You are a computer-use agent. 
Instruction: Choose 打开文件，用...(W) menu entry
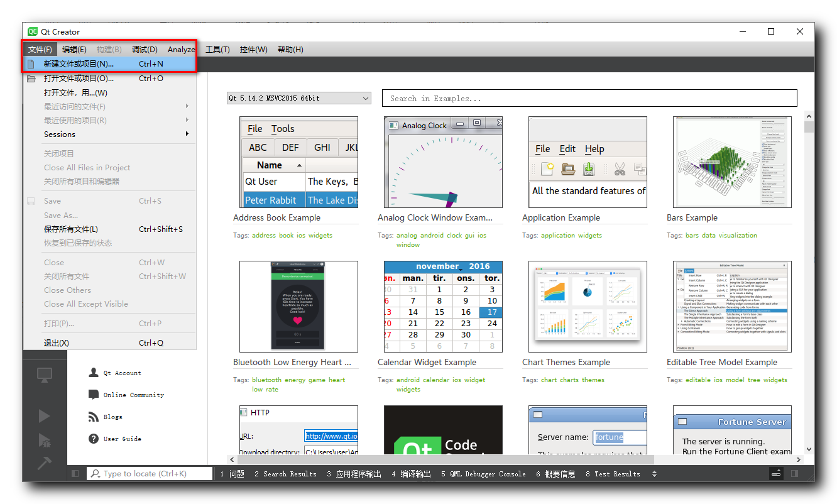(110, 92)
